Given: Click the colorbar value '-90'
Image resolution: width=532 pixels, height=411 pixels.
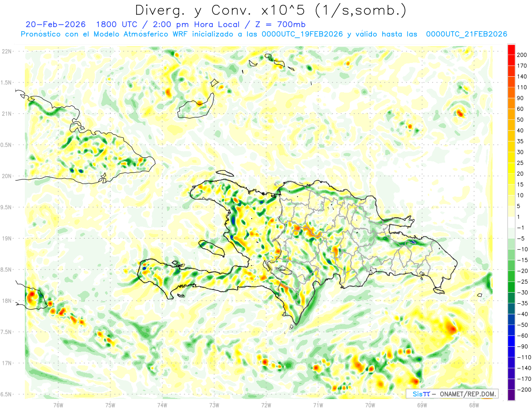Looking at the screenshot, I should (522, 347).
